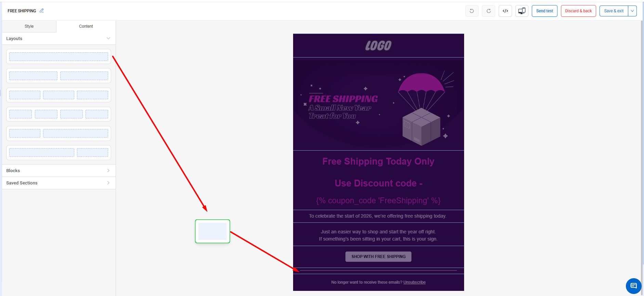Open the Save & exit dropdown arrow
The image size is (644, 296).
(x=632, y=11)
